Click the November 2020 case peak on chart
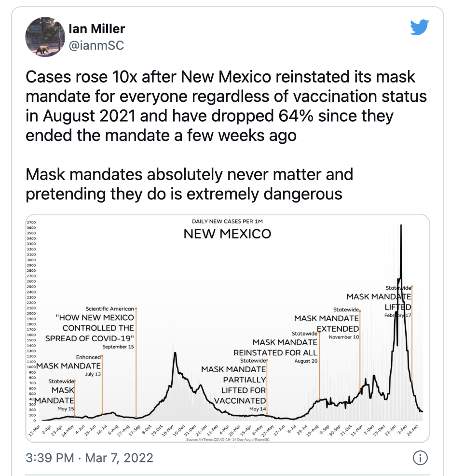Viewport: 464px width, 476px height. tap(175, 353)
